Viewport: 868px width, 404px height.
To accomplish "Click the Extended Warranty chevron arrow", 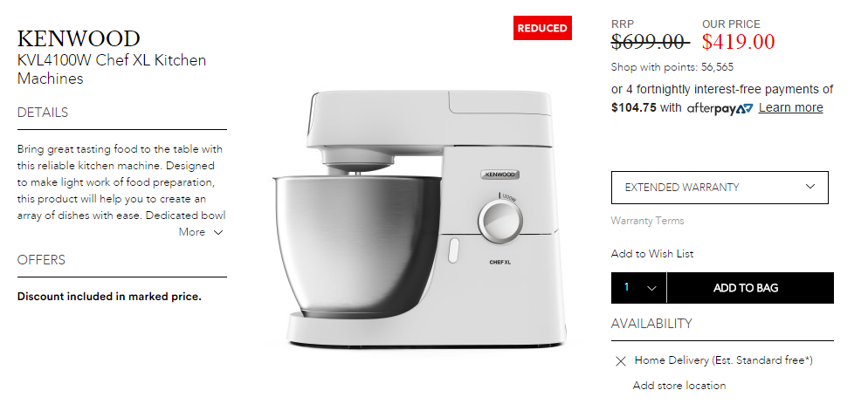I will click(809, 187).
